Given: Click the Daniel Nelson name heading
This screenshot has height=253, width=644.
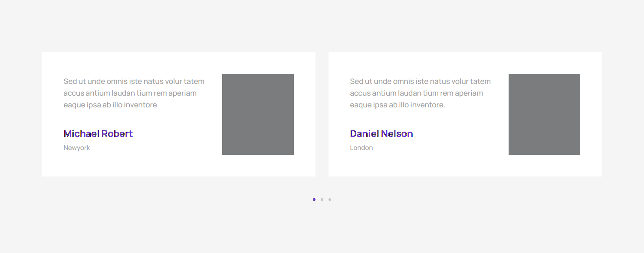Looking at the screenshot, I should point(381,133).
